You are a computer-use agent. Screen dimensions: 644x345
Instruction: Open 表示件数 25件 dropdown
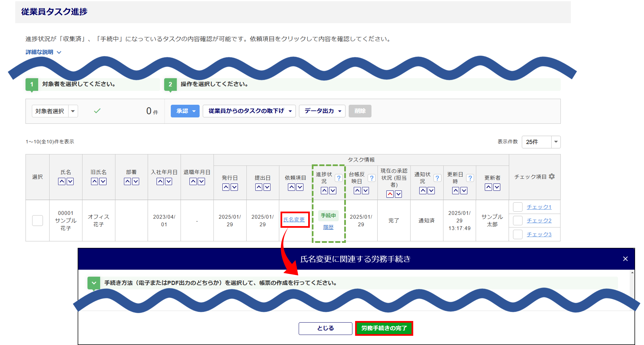pyautogui.click(x=541, y=142)
